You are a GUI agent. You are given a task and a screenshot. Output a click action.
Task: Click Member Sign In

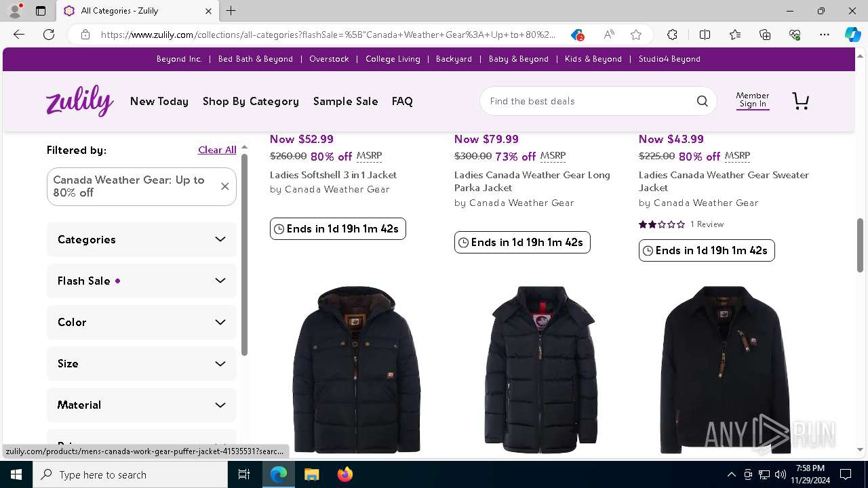[753, 100]
